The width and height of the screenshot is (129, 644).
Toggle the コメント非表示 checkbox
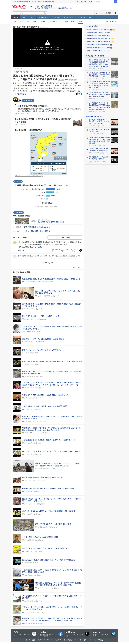(x=71, y=267)
